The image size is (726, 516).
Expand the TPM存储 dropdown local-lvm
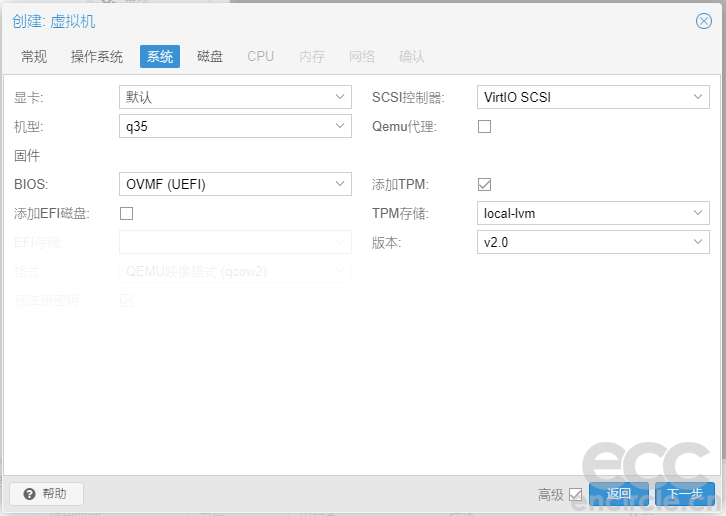click(593, 213)
